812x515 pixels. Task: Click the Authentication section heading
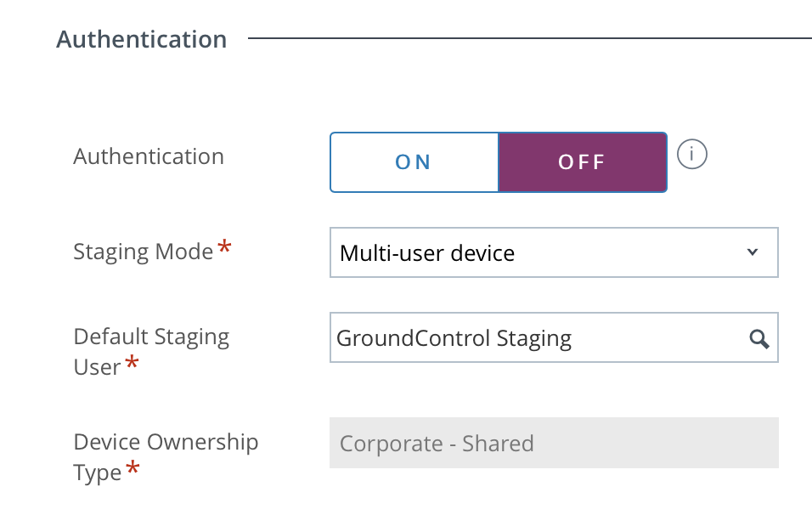(142, 39)
